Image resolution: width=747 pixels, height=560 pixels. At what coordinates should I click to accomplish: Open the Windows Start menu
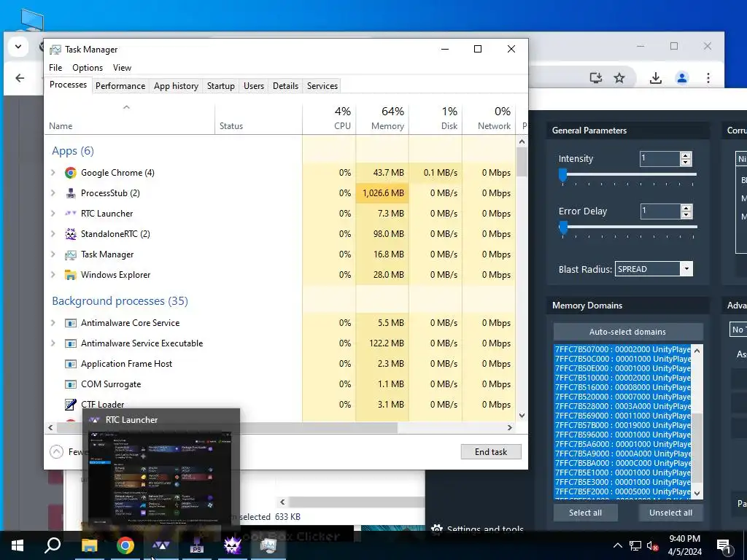pos(18,545)
